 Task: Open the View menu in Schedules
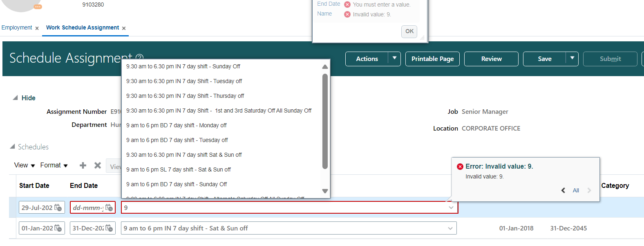(x=25, y=165)
